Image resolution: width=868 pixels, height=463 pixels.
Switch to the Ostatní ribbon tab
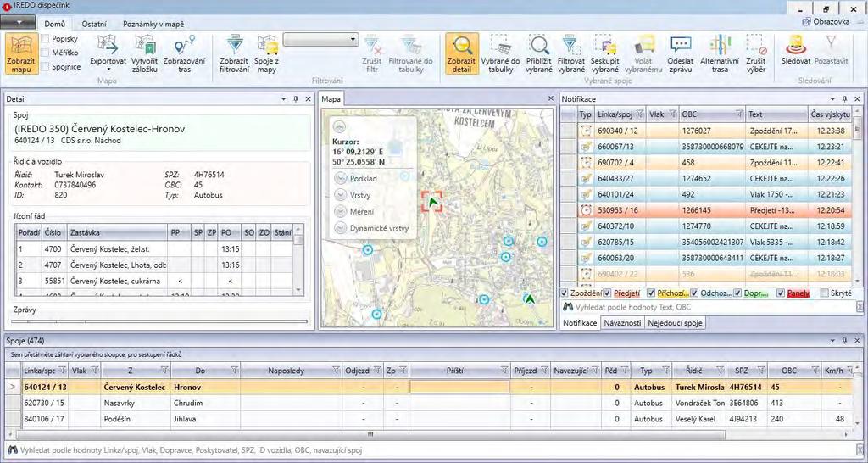[94, 24]
